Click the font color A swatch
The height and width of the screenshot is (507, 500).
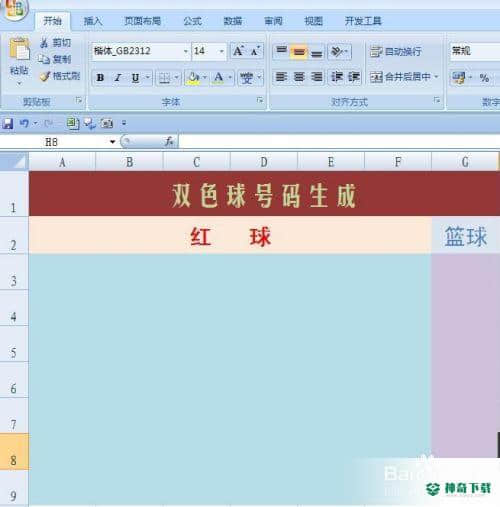pos(219,78)
